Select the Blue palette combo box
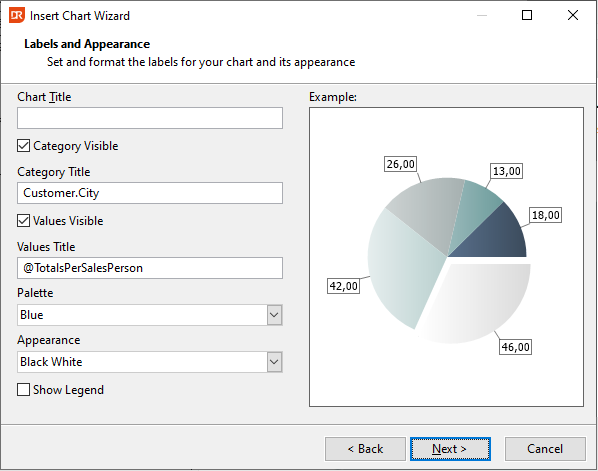 [x=150, y=315]
